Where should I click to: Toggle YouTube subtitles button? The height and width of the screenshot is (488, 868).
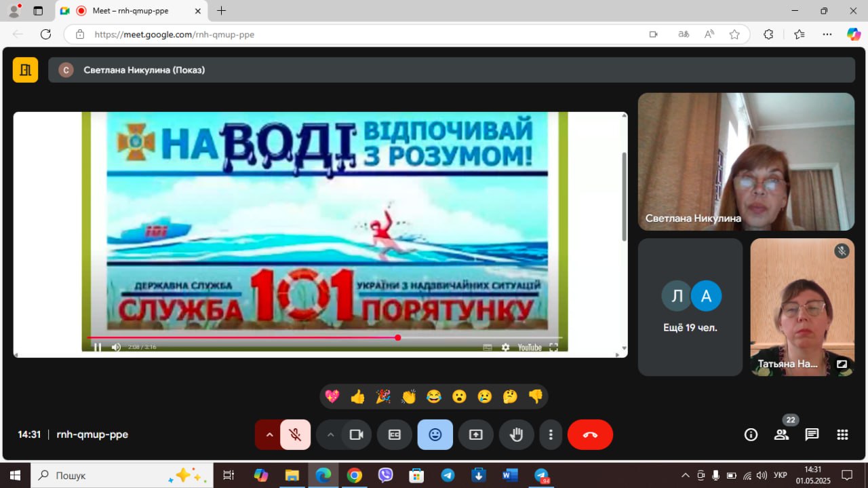tap(487, 347)
